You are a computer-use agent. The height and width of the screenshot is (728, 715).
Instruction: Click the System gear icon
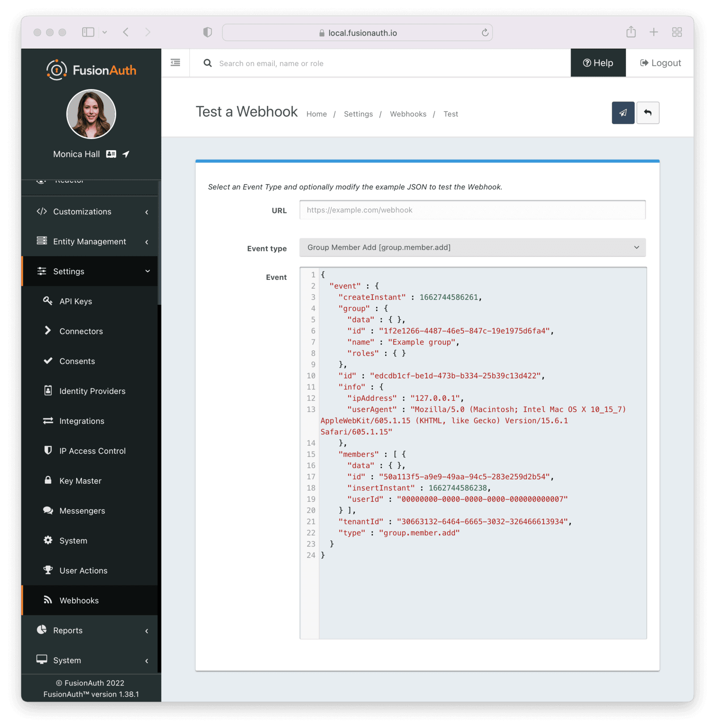[x=48, y=540]
